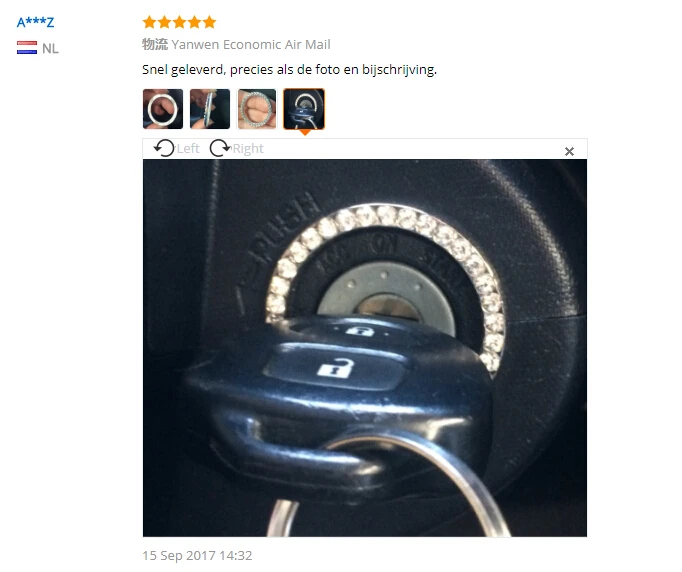Open the first thumbnail of the ring in hand
This screenshot has height=572, width=682.
pos(163,109)
